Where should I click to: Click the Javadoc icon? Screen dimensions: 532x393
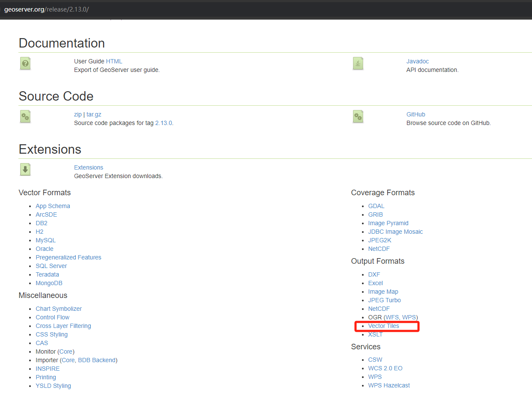tap(358, 63)
